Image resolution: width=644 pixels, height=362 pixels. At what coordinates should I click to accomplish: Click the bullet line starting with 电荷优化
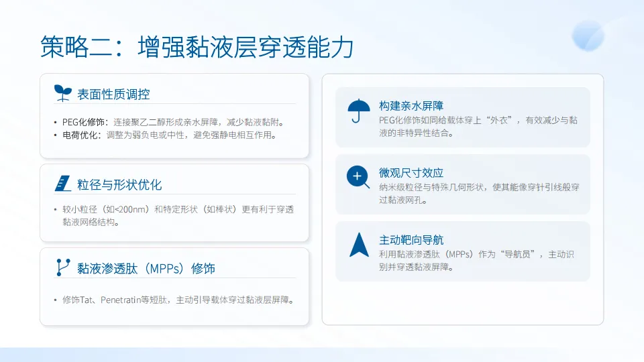pyautogui.click(x=166, y=135)
